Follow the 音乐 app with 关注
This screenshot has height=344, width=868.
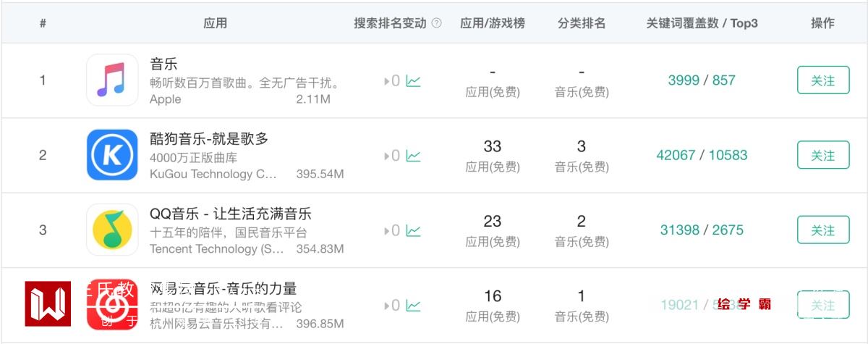(x=822, y=80)
